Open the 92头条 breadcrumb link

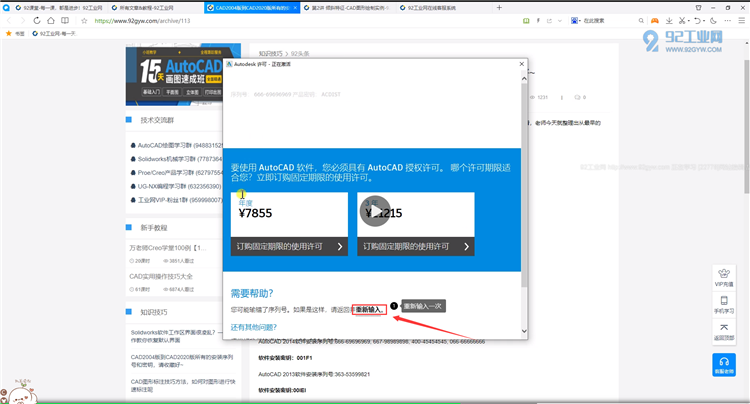click(x=300, y=54)
